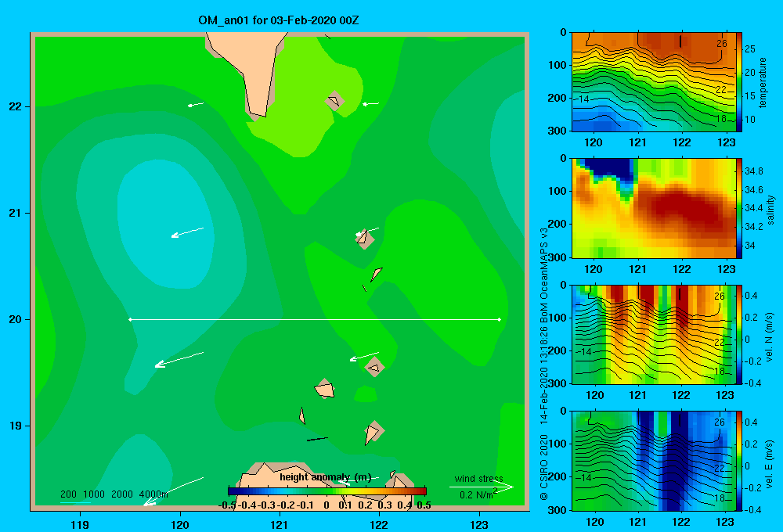Click the 'vel. N (m/s)' axis label

coord(769,337)
